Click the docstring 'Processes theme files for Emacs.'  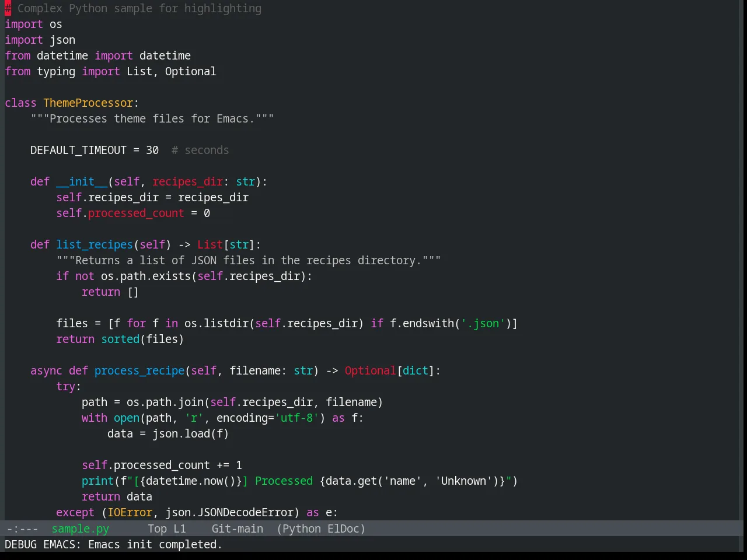tap(152, 118)
